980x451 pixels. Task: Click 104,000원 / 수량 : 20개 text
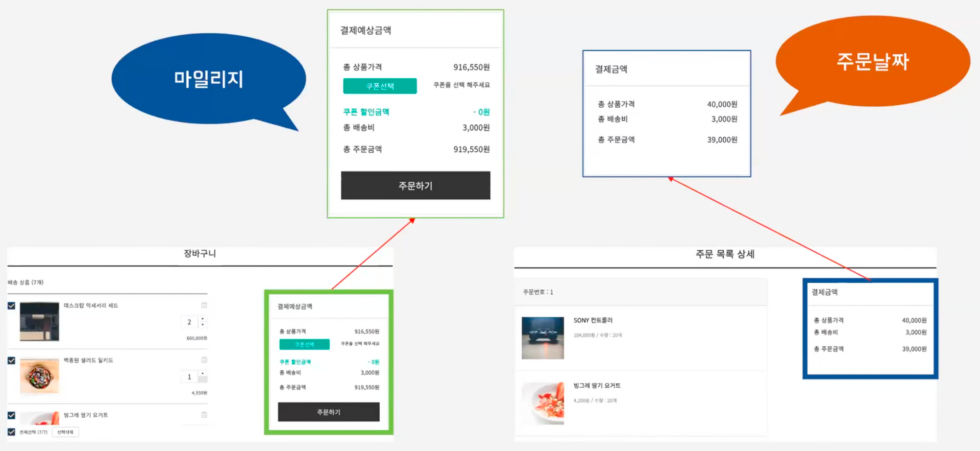tap(598, 335)
